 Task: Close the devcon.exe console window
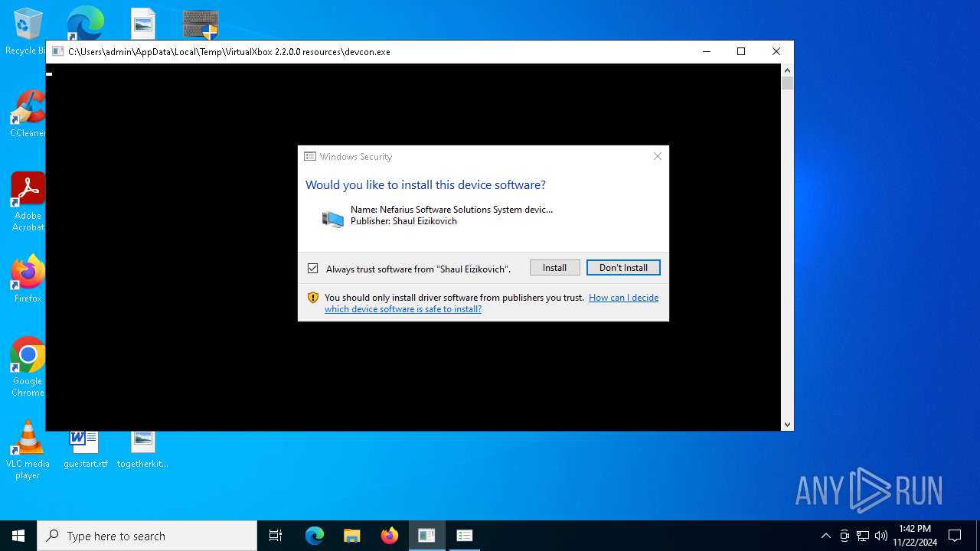click(x=776, y=51)
